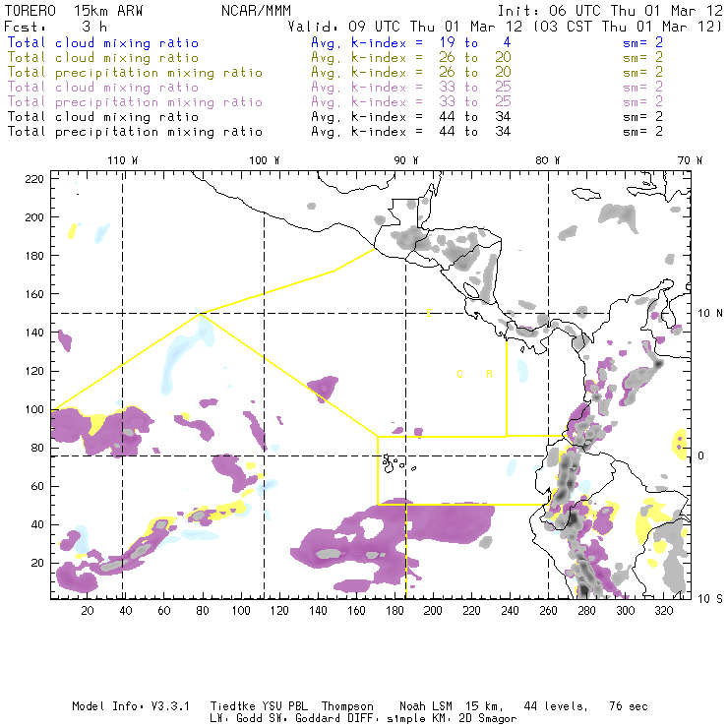Select the 'Init: 06 UTC Thu 01 Mar 12' text
The image size is (728, 728).
coord(610,11)
